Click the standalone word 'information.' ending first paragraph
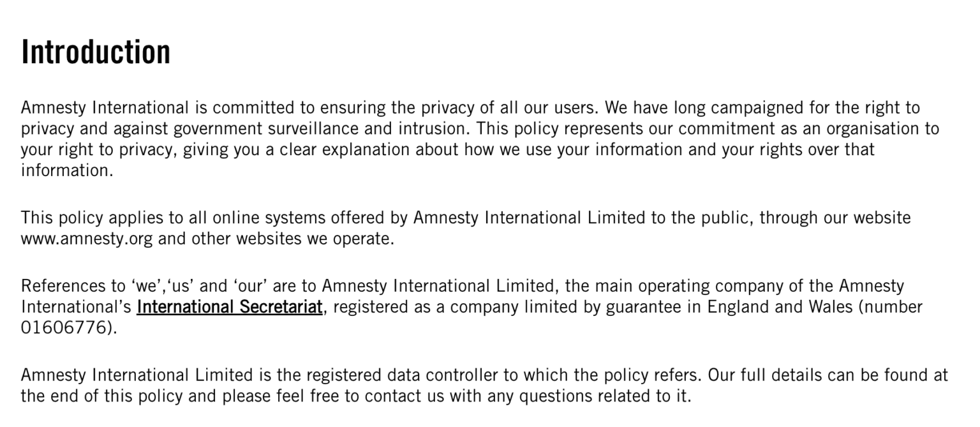The width and height of the screenshot is (980, 427). (x=67, y=171)
